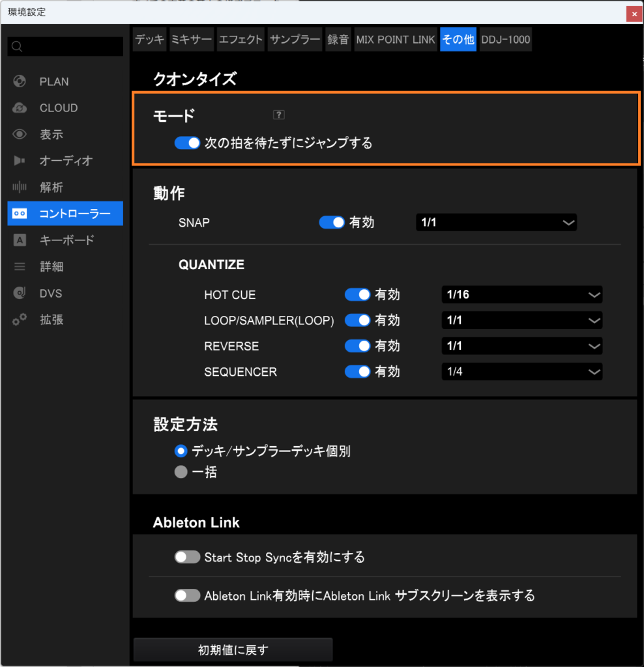Click the CLOUD icon in sidebar
Screen dimensions: 644x667
pos(20,108)
